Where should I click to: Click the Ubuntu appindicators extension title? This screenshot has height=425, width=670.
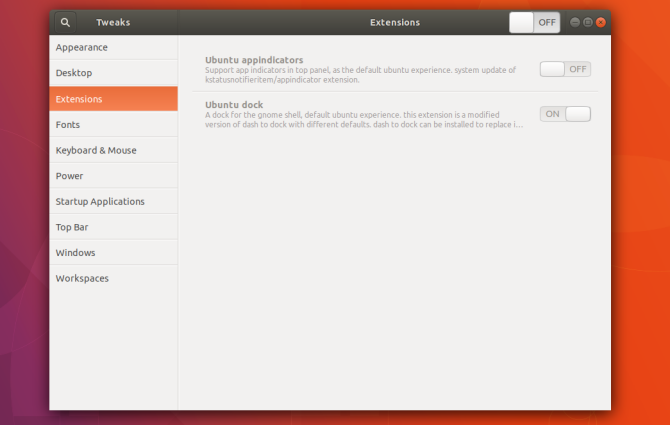tap(254, 60)
